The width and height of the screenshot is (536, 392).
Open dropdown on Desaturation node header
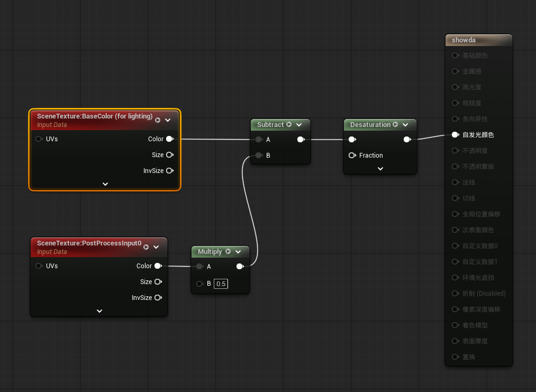click(405, 125)
